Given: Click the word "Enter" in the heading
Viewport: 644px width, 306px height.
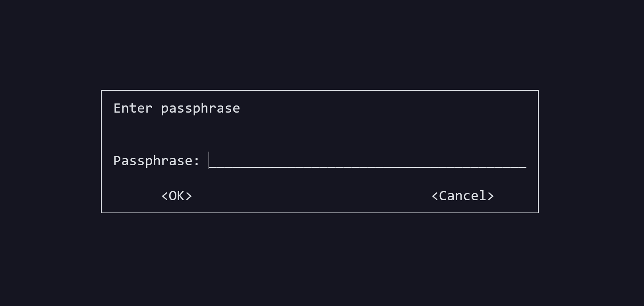Looking at the screenshot, I should 133,108.
